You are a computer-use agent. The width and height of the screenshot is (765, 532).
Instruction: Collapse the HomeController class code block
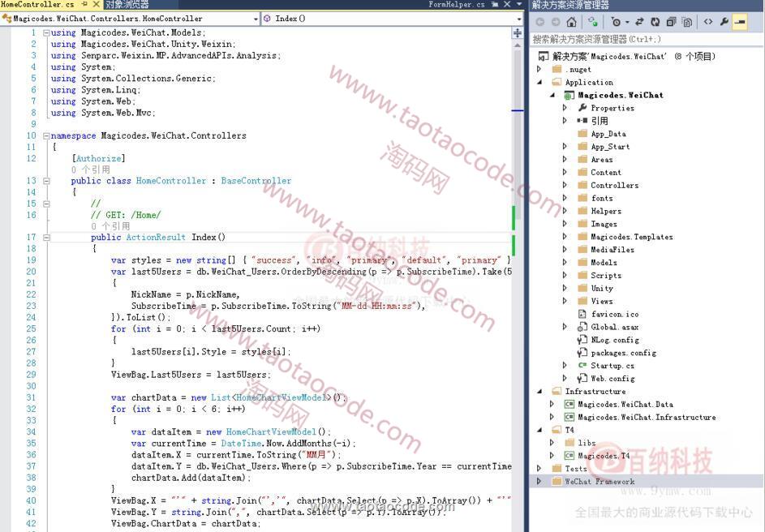click(46, 181)
